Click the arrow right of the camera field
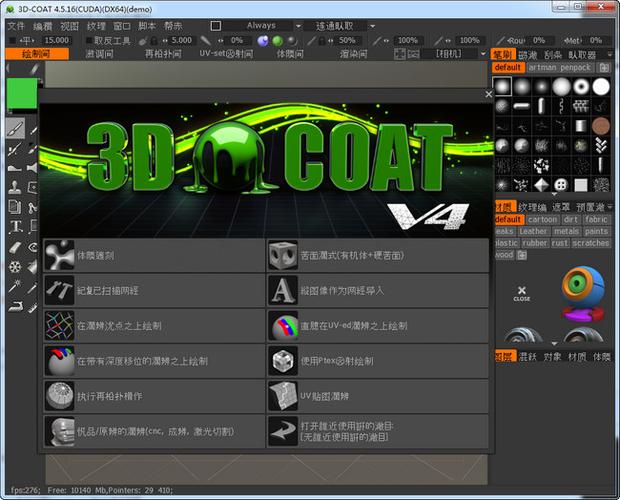Screen dimensions: 620x500 pos(483,54)
